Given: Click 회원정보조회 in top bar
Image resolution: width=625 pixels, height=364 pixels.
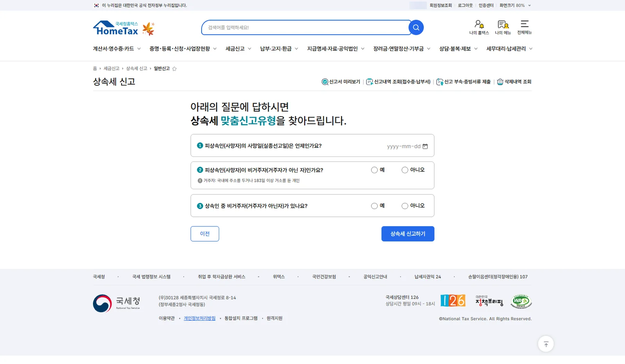Looking at the screenshot, I should pos(441,5).
